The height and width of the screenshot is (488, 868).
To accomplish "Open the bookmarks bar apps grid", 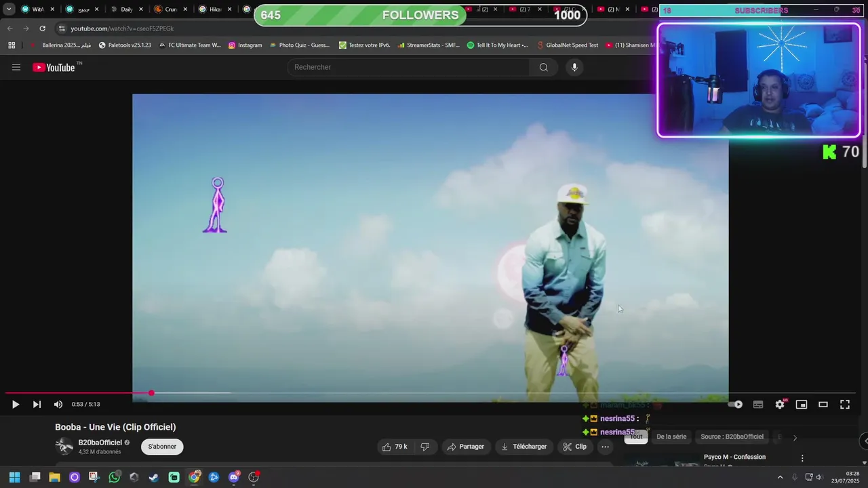I will point(12,45).
